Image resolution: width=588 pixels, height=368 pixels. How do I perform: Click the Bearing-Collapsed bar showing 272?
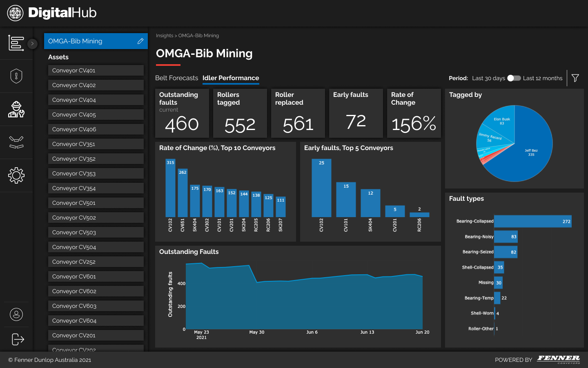tap(533, 221)
